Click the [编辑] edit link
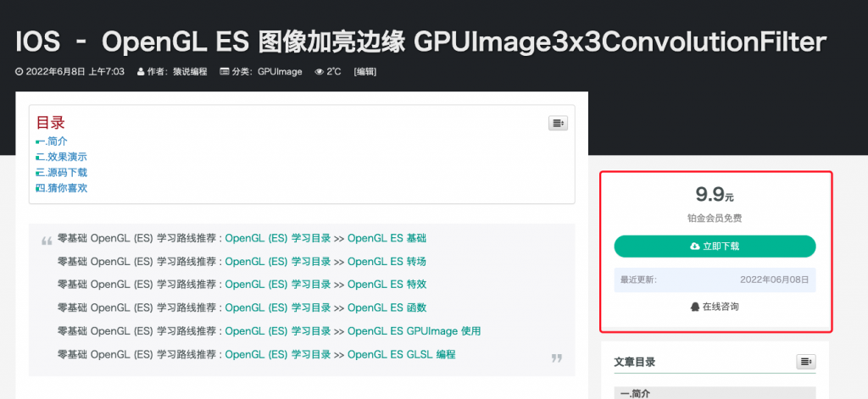868x399 pixels. 364,71
